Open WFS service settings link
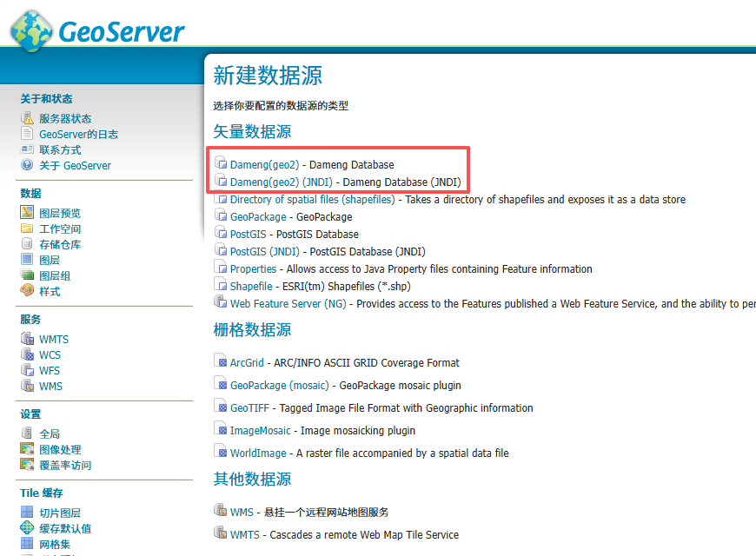Screen dimensions: 756x556 click(50, 371)
